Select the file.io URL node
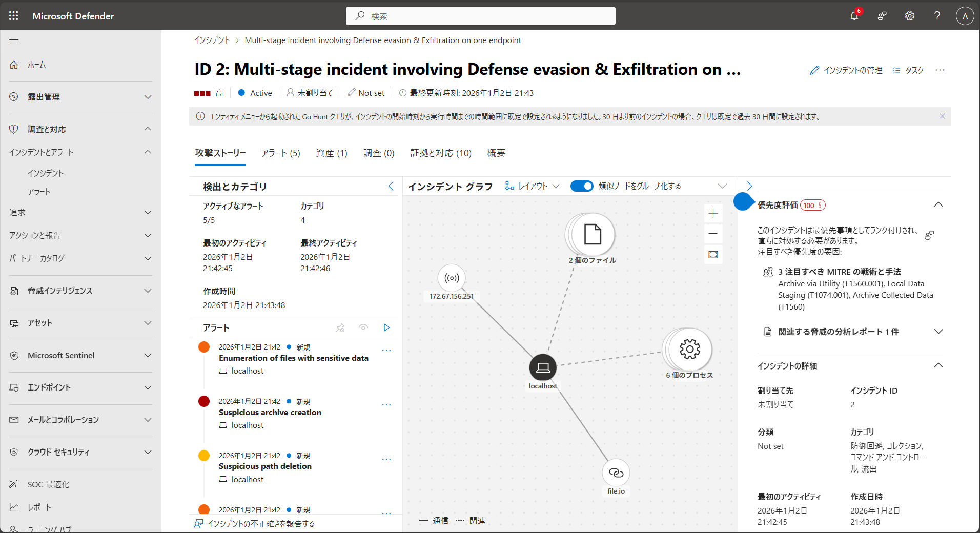Screen dimensions: 980x533 coord(616,473)
